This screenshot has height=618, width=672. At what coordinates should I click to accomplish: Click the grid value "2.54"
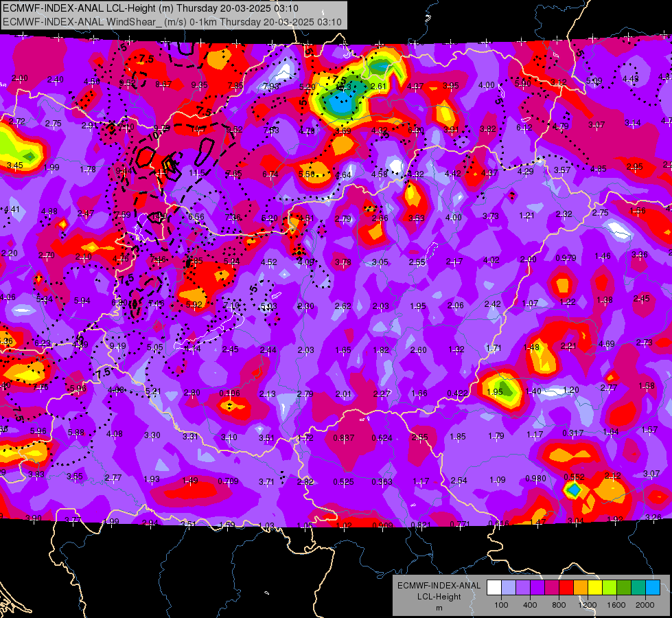click(x=459, y=481)
